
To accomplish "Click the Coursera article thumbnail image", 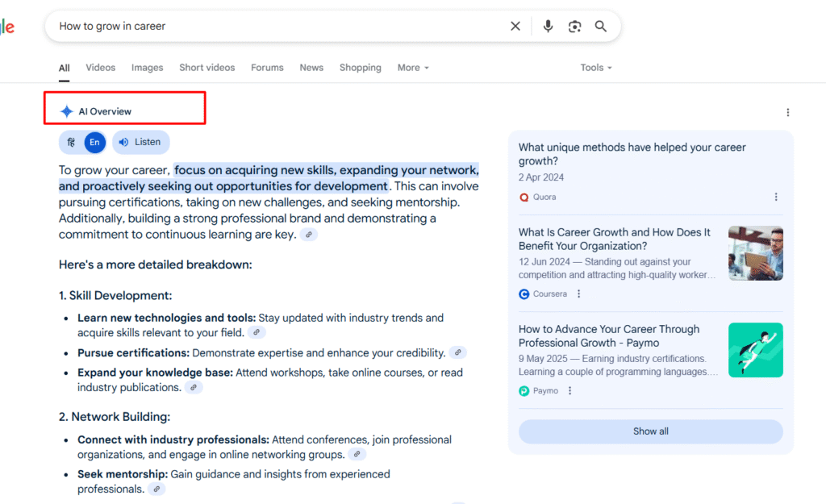I will pos(755,253).
